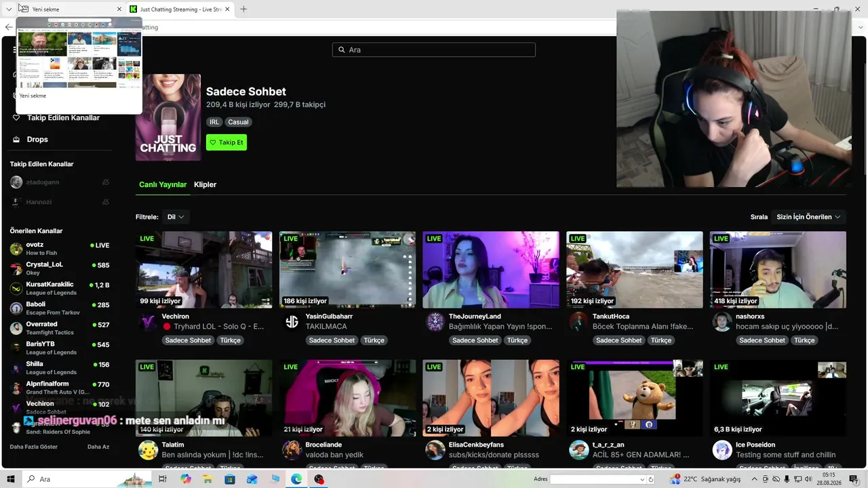Click the Baboli avatar in sidebar

16,308
